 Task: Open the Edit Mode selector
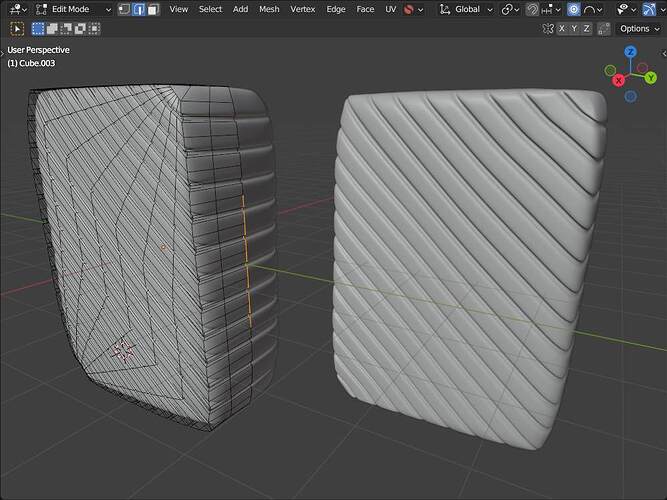click(x=72, y=9)
